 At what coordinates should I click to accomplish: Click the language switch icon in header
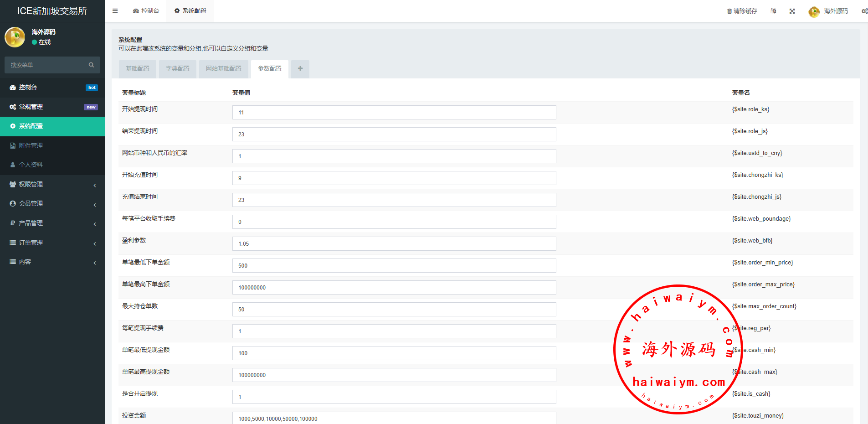pos(773,11)
